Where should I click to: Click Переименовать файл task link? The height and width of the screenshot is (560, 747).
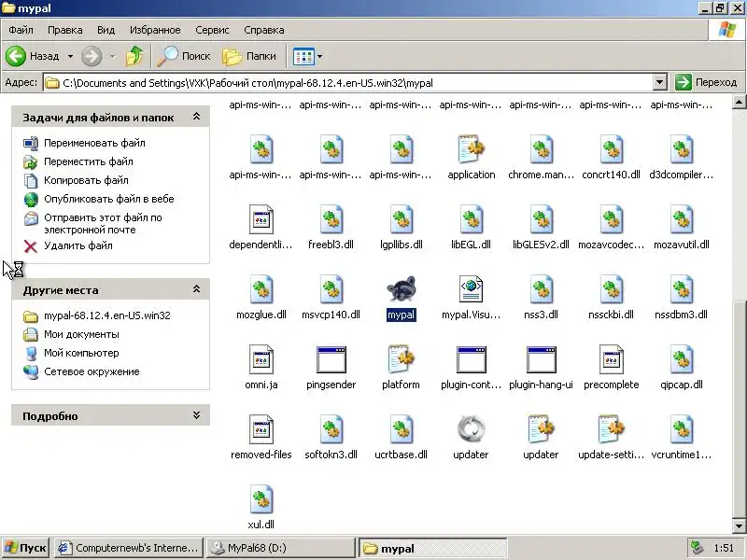click(94, 143)
